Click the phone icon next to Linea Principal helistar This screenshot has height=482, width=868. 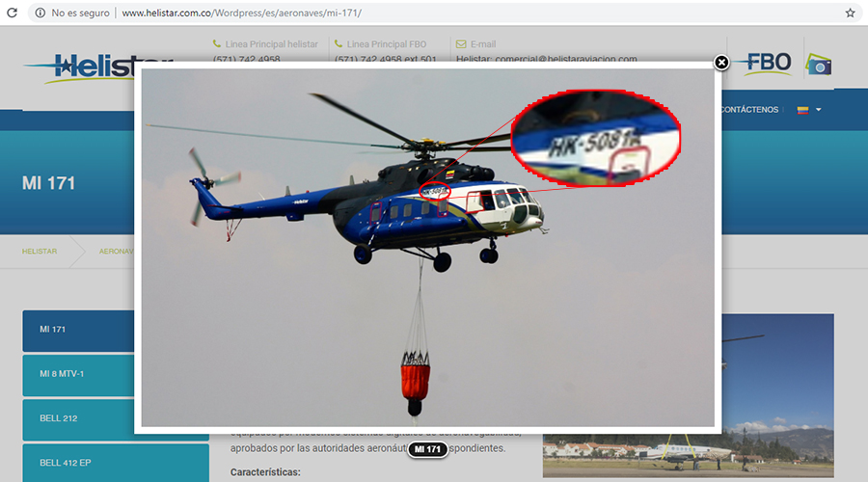coord(216,43)
